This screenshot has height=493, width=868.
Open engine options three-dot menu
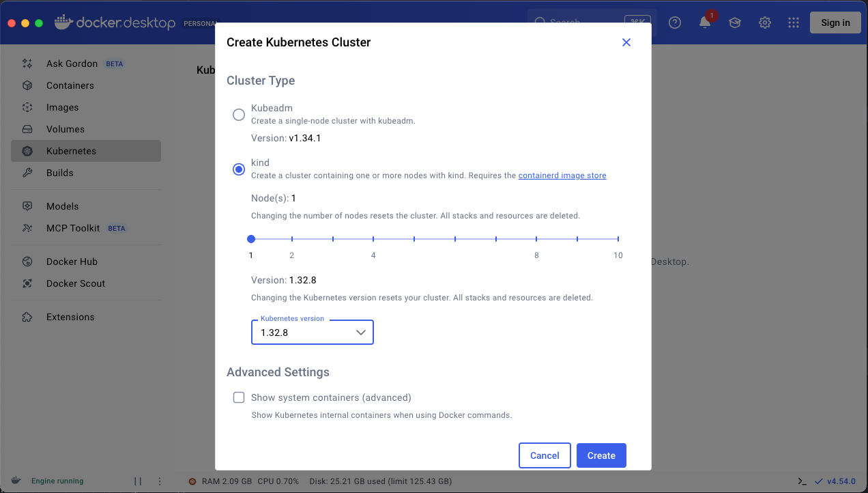point(160,481)
